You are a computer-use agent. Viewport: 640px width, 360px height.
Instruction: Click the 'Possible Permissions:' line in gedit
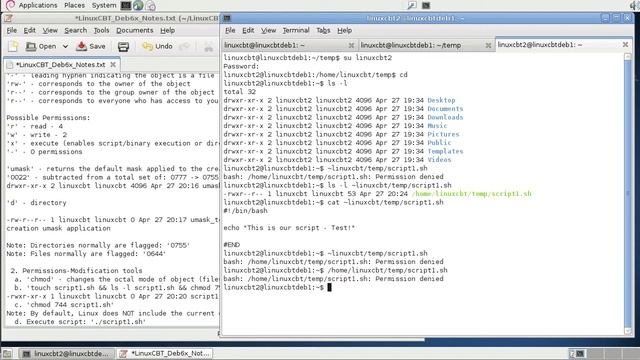[48, 118]
